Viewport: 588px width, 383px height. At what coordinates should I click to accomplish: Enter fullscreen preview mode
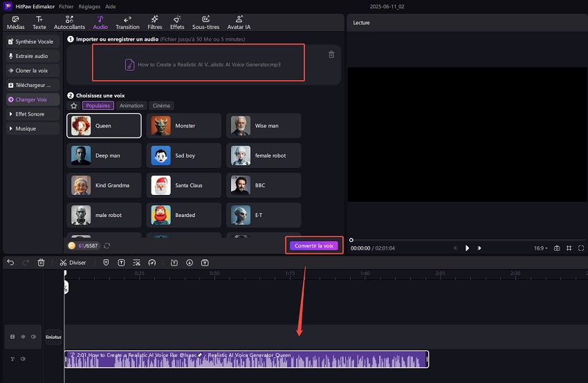click(x=580, y=247)
